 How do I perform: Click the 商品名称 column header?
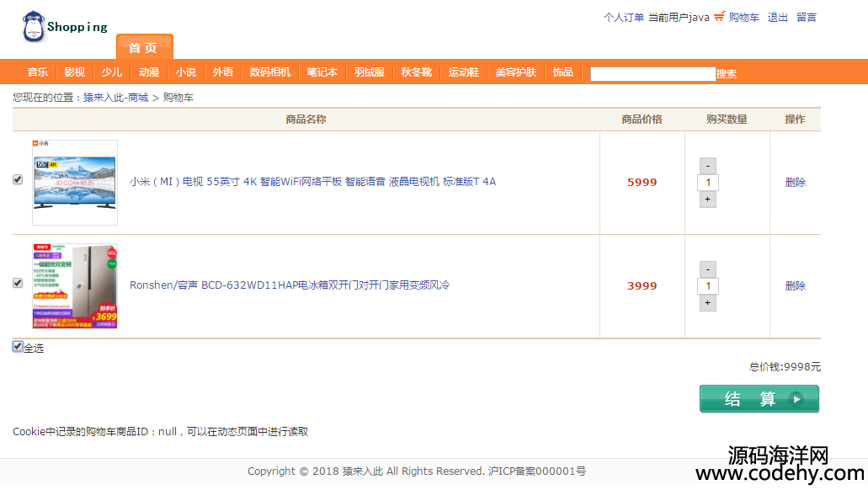(x=306, y=119)
